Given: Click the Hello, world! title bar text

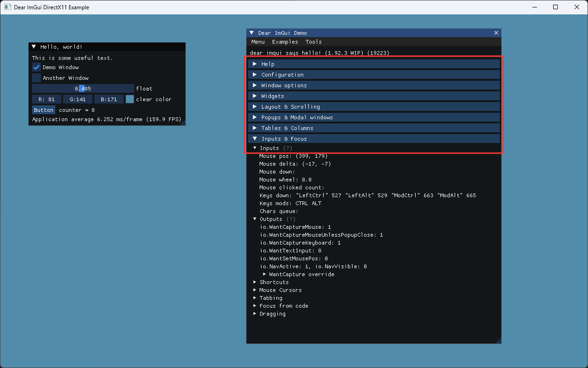Looking at the screenshot, I should pyautogui.click(x=61, y=47).
